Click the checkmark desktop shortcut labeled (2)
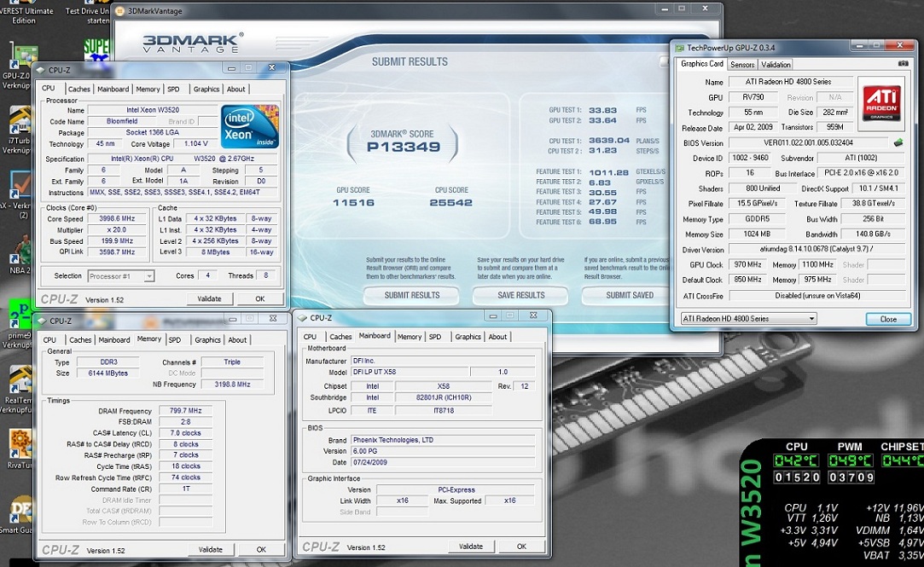 [x=20, y=186]
